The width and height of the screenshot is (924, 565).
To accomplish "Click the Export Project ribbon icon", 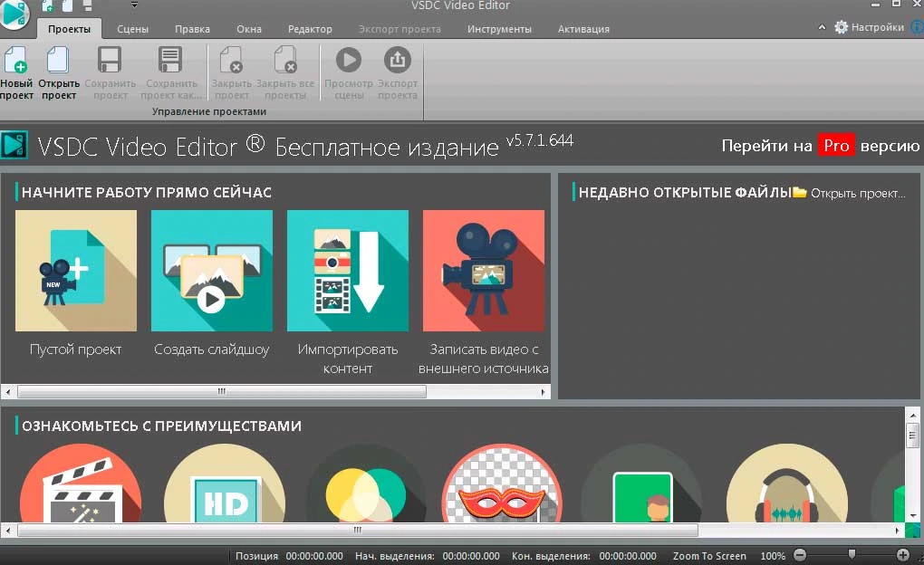I will [x=398, y=60].
